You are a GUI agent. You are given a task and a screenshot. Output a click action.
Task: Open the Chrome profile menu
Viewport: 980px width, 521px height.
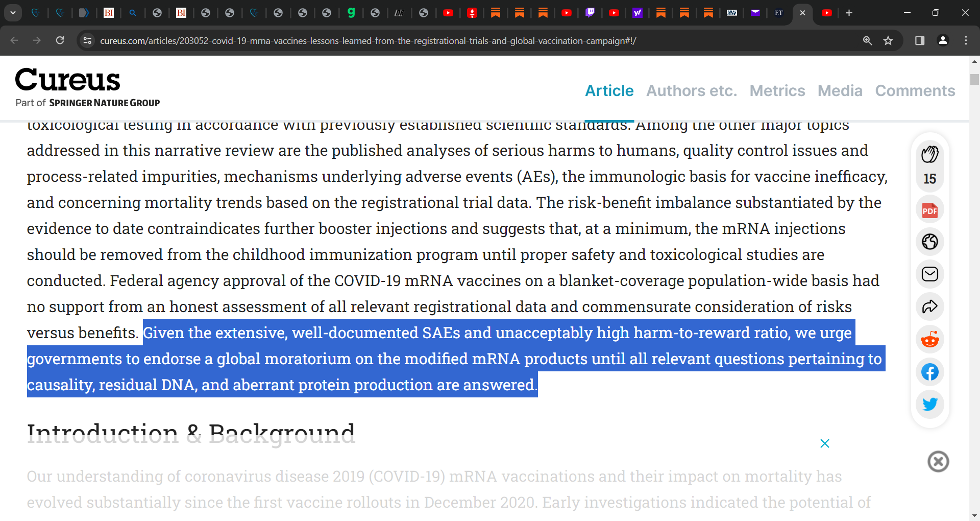[943, 40]
